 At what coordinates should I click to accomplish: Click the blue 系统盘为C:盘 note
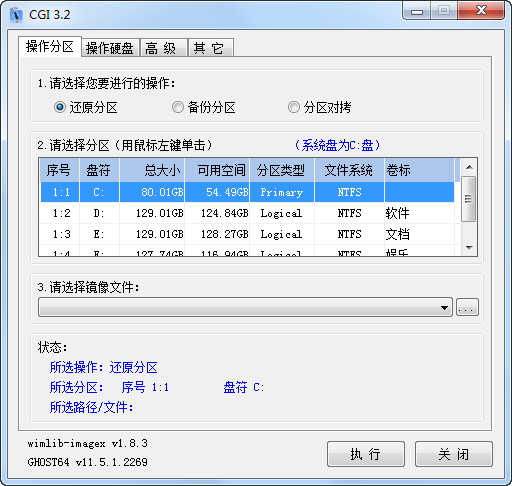tap(337, 145)
